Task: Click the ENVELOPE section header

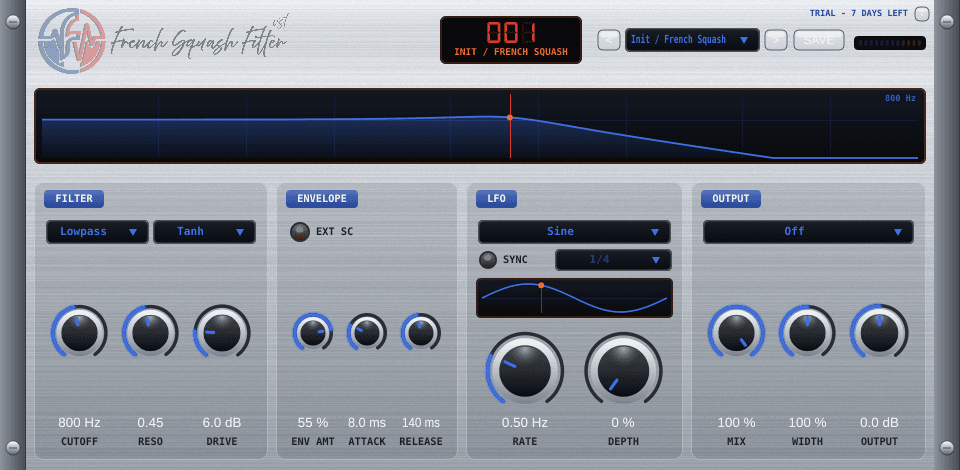Action: pos(322,199)
